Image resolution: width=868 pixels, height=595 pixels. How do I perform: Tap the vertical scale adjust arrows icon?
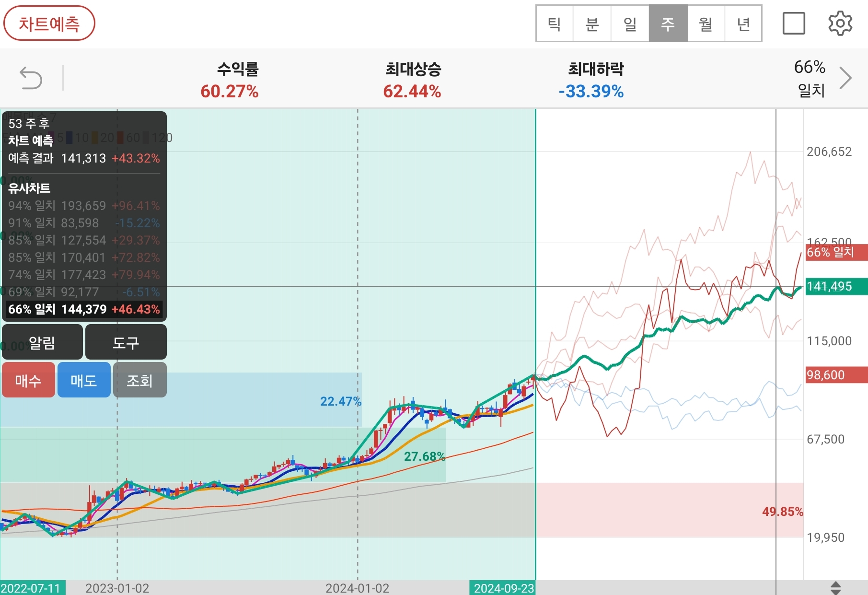click(x=835, y=588)
